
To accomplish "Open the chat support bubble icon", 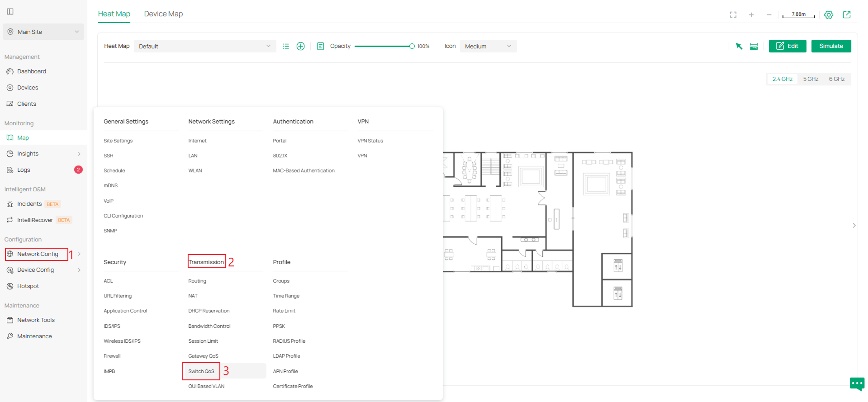I will pyautogui.click(x=857, y=384).
